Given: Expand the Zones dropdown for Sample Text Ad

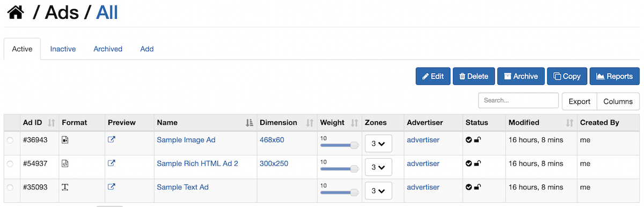Looking at the screenshot, I should coord(378,191).
